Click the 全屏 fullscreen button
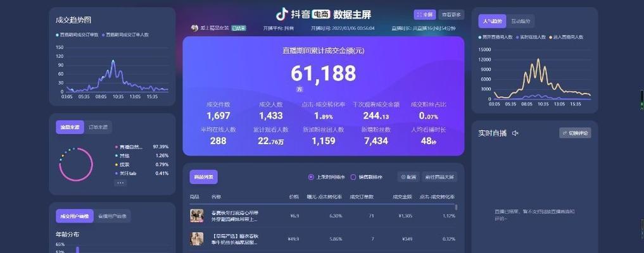This screenshot has height=253, width=644. click(x=425, y=15)
